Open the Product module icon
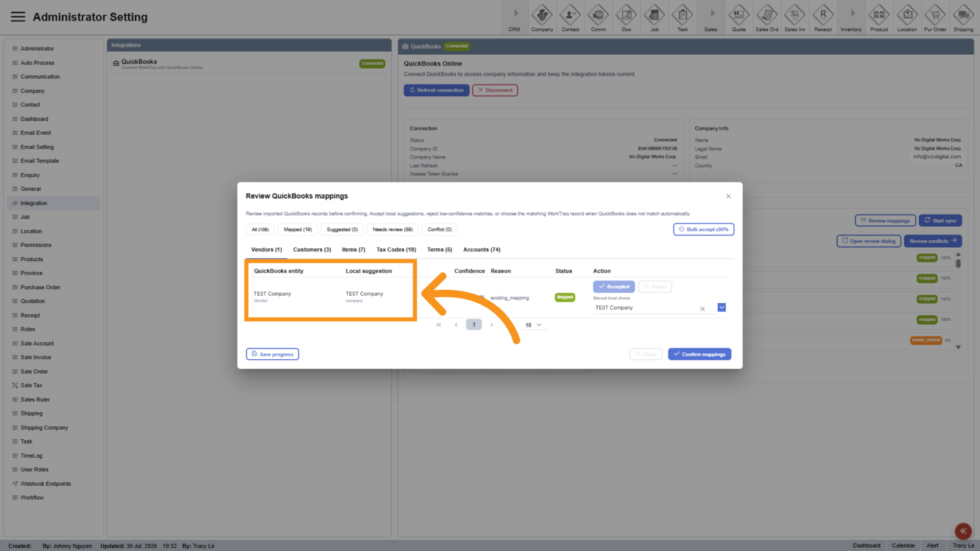 879,17
